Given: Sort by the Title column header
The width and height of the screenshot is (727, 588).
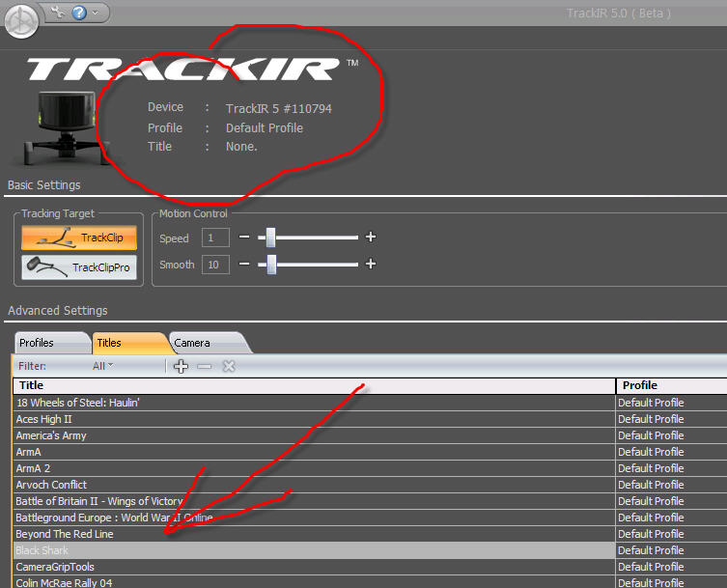Looking at the screenshot, I should coord(315,385).
